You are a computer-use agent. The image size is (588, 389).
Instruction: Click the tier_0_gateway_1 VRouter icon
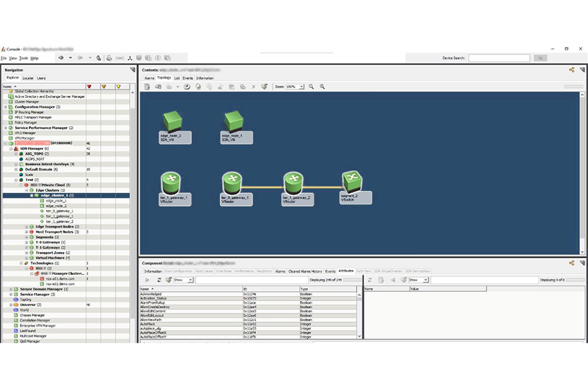(x=232, y=183)
